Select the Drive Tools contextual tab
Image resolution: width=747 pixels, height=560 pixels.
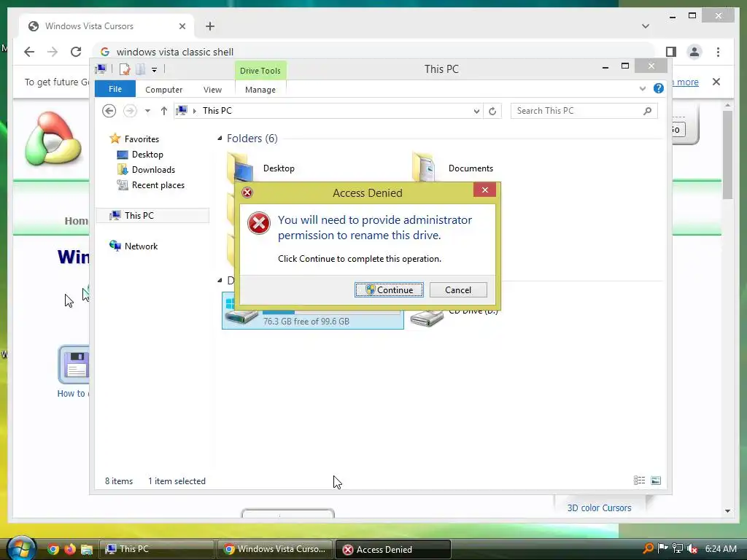click(260, 71)
